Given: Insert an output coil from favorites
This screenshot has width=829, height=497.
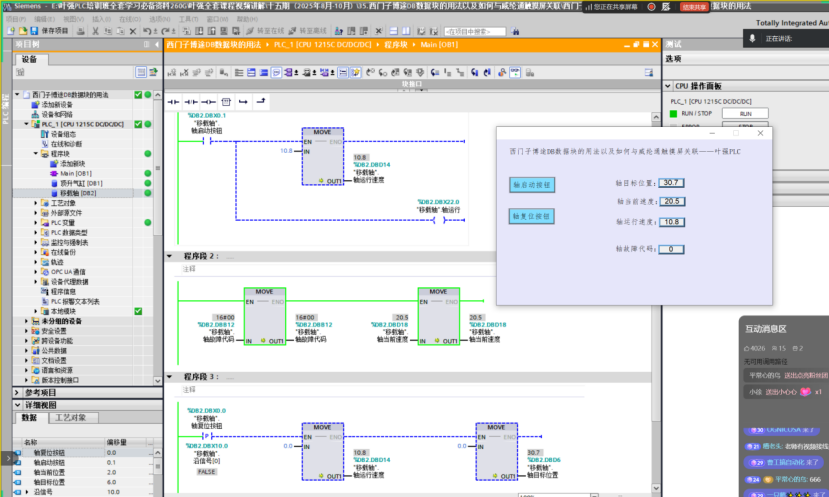Looking at the screenshot, I should tap(208, 102).
